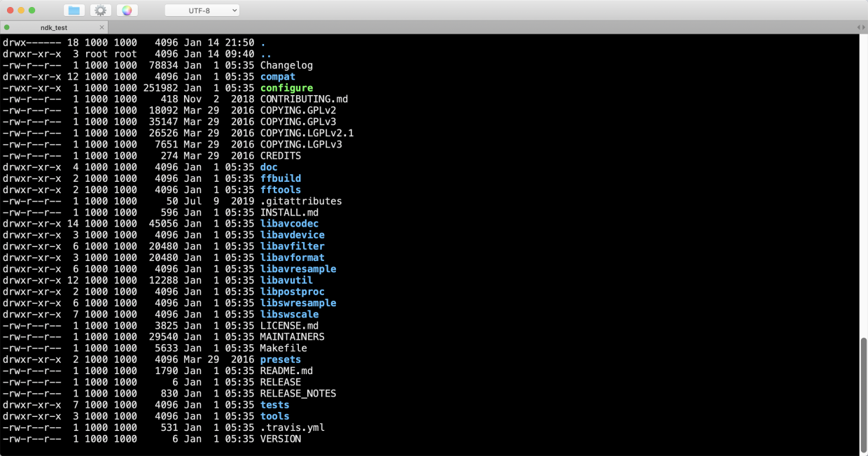Click the doc directory name
The width and height of the screenshot is (868, 456).
point(268,166)
